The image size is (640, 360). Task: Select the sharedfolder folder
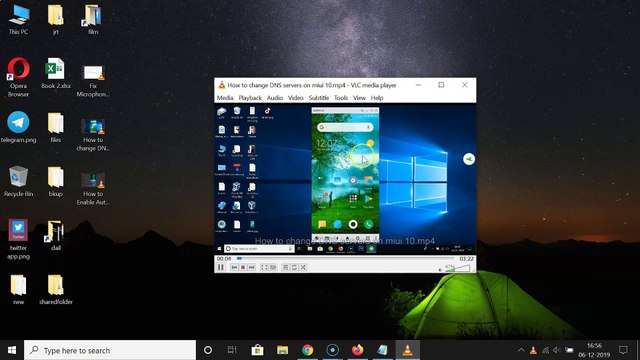click(x=56, y=290)
